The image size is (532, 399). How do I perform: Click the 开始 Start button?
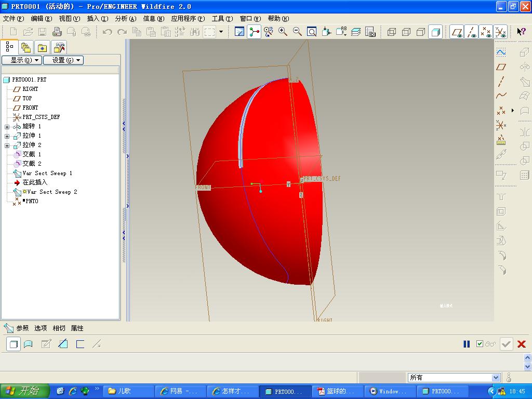tap(25, 391)
